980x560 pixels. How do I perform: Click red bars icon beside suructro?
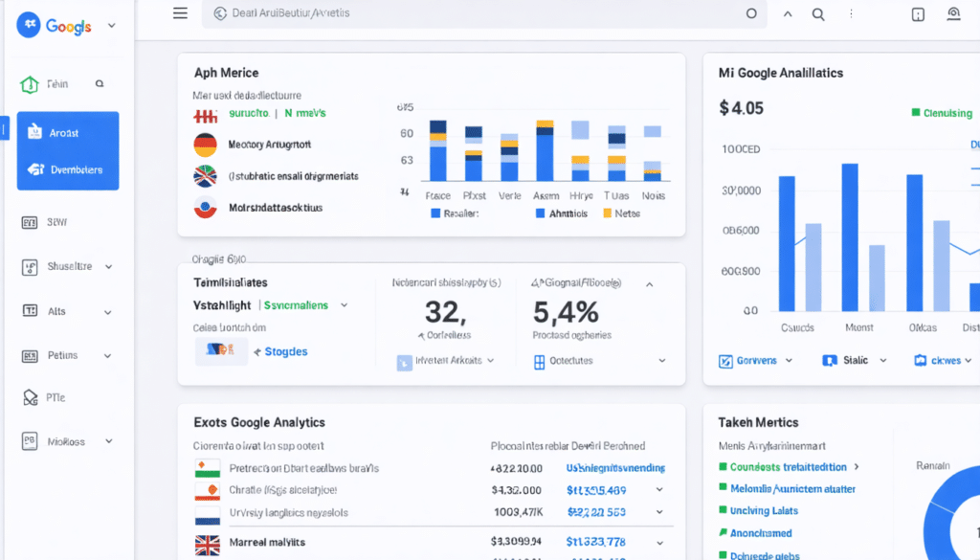click(205, 116)
